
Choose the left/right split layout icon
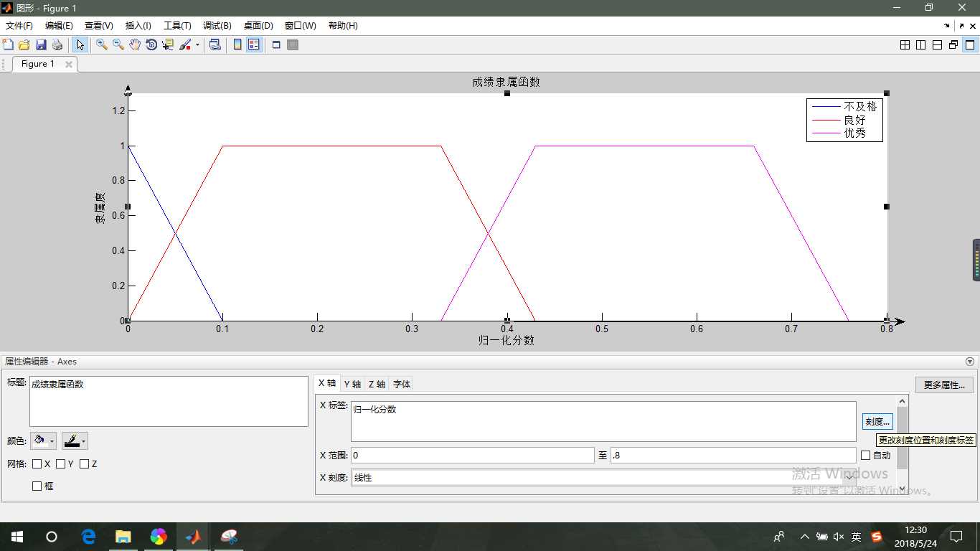click(x=921, y=44)
